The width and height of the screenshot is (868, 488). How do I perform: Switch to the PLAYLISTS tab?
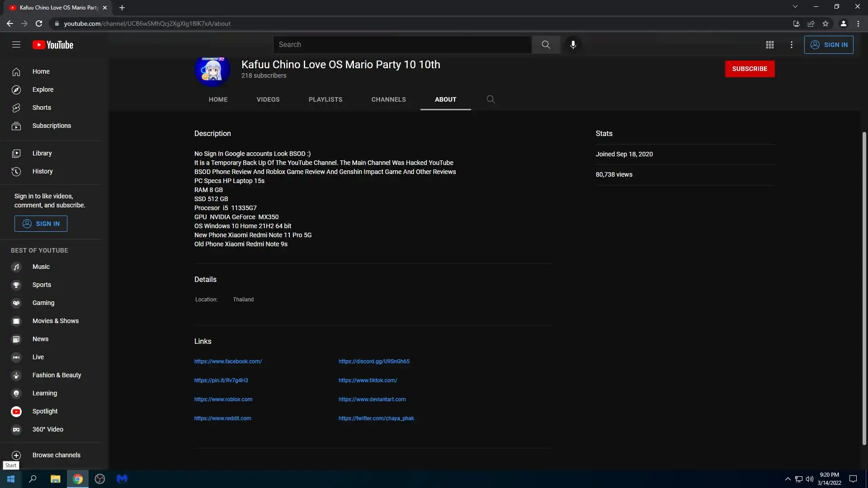pyautogui.click(x=325, y=99)
